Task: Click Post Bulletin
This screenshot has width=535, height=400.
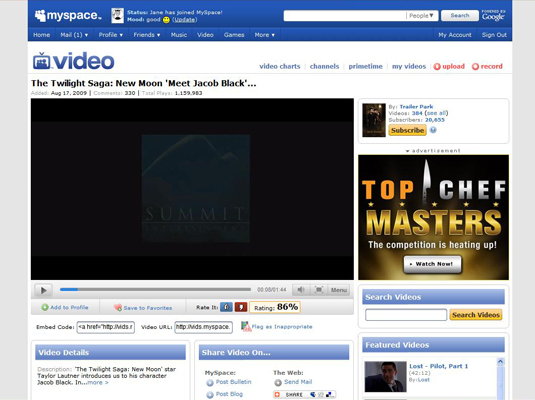Action: point(229,382)
